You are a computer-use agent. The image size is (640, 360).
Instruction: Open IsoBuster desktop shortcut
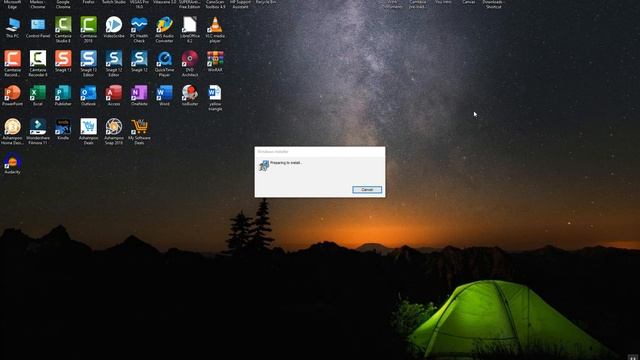(x=190, y=95)
